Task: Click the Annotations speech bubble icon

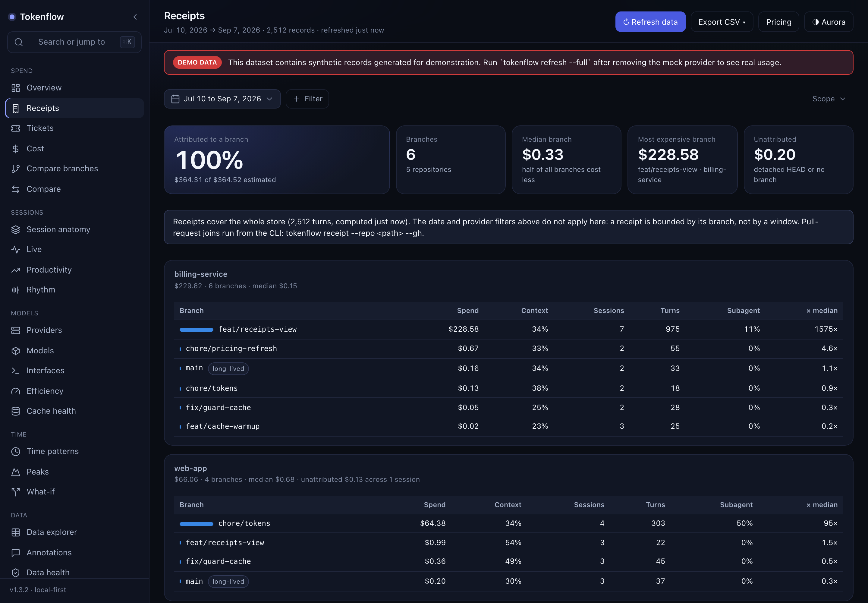Action: [x=15, y=553]
